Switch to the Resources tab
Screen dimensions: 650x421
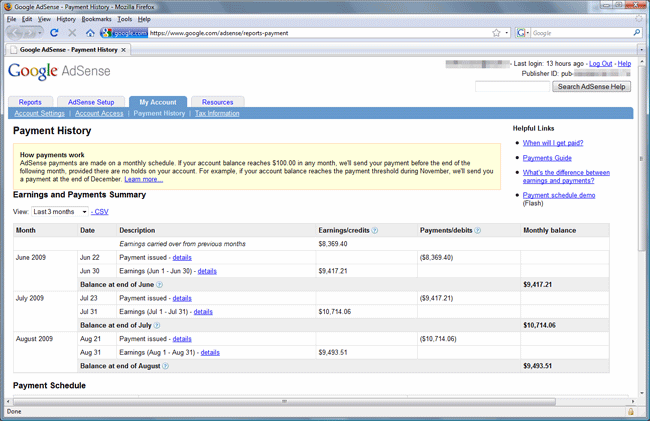[x=218, y=102]
